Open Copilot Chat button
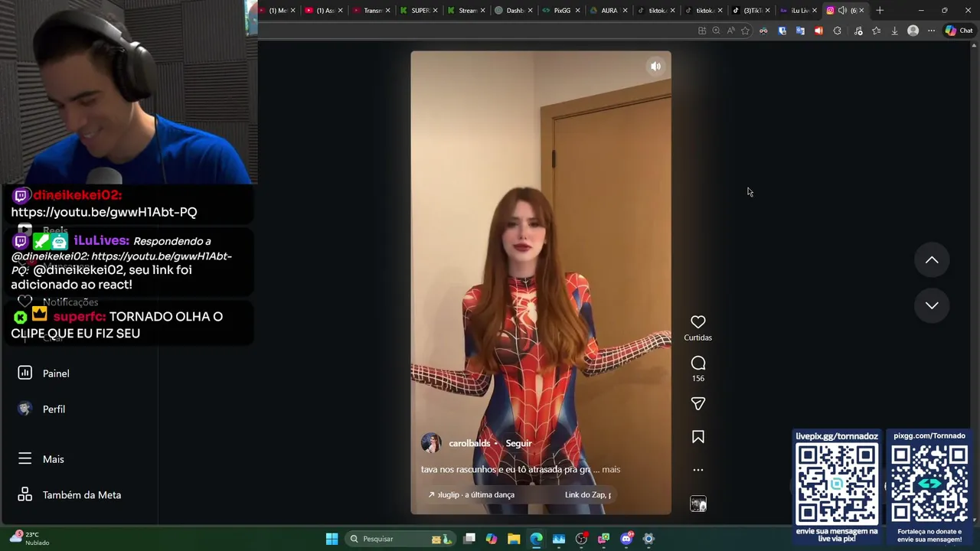980x551 pixels. [959, 31]
